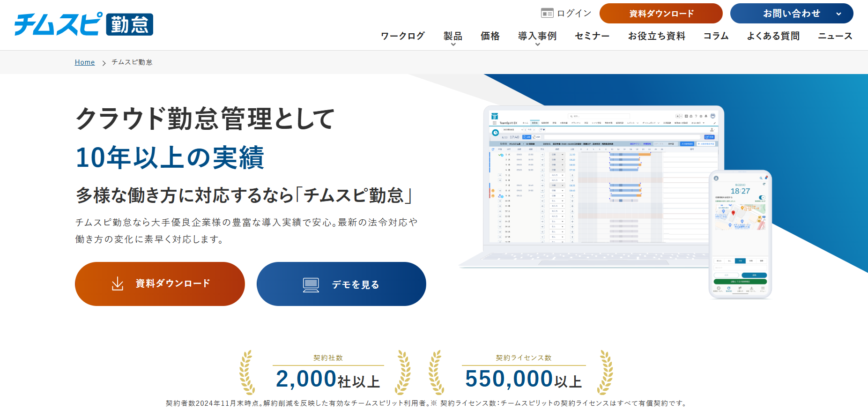The width and height of the screenshot is (868, 410).
Task: Click the 2,000社以上 figure
Action: click(x=328, y=379)
